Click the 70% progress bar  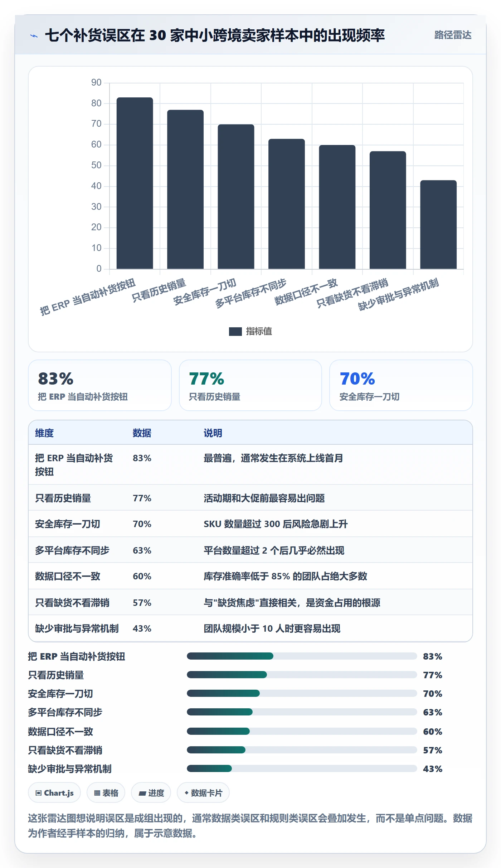pyautogui.click(x=302, y=693)
